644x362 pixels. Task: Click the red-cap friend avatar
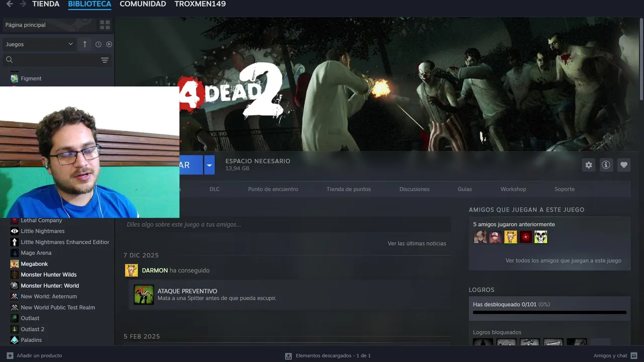[496, 237]
